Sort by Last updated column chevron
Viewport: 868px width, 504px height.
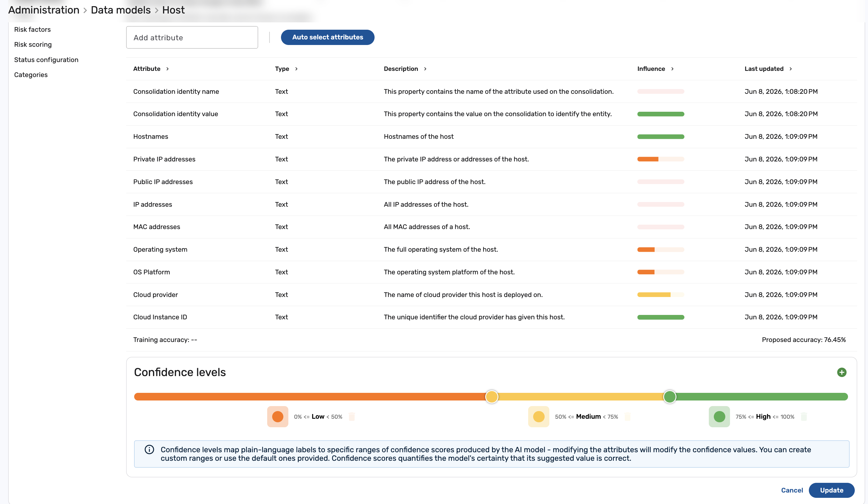791,69
